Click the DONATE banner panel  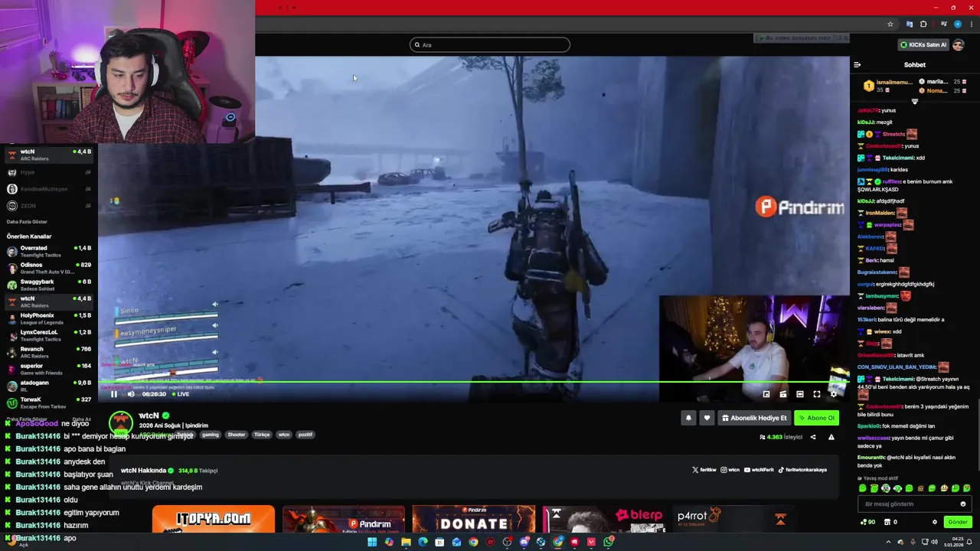[x=474, y=519]
